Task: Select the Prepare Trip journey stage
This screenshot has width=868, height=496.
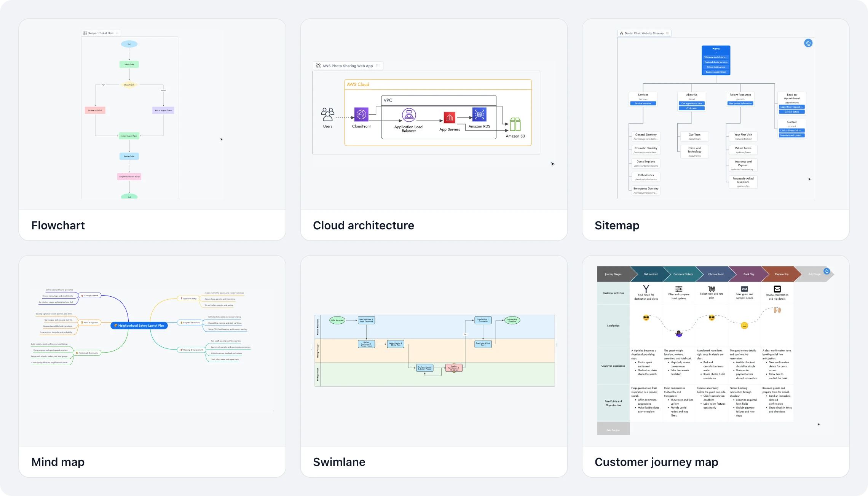Action: coord(782,274)
